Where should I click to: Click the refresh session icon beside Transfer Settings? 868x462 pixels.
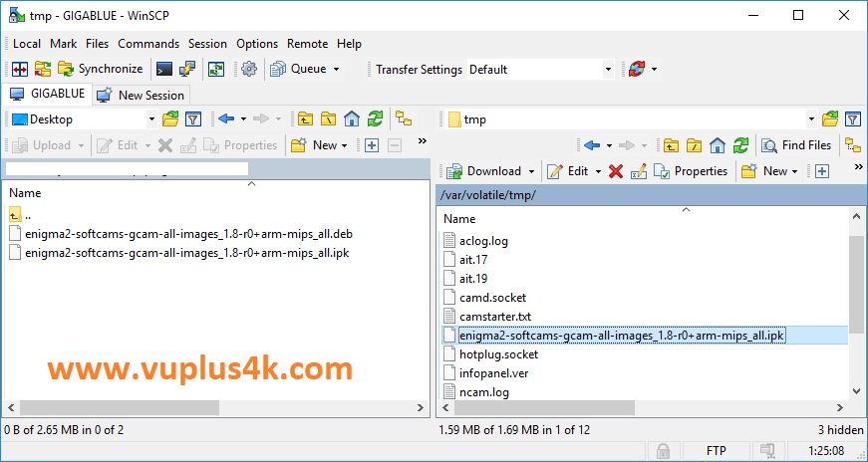point(637,69)
